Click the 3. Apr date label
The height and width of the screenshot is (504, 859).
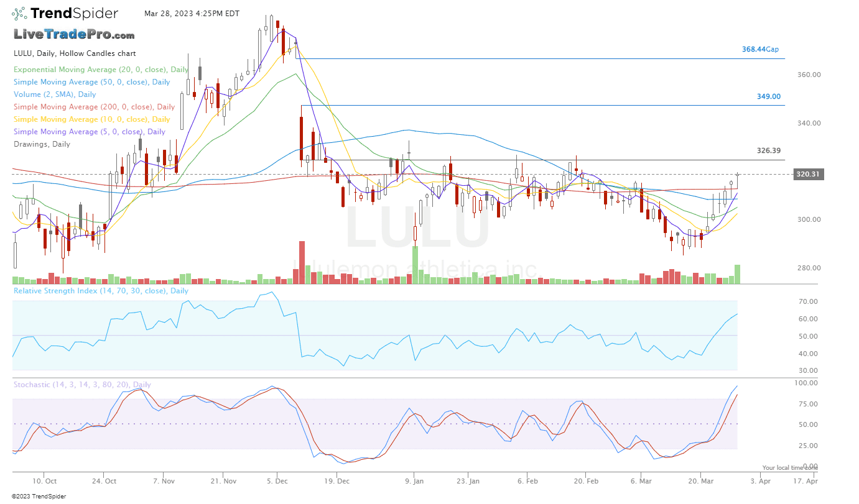tap(761, 481)
